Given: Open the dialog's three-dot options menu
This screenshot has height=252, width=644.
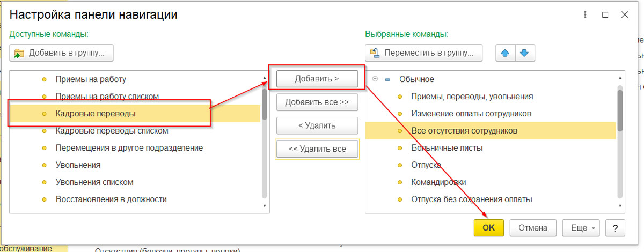Looking at the screenshot, I should (x=586, y=15).
